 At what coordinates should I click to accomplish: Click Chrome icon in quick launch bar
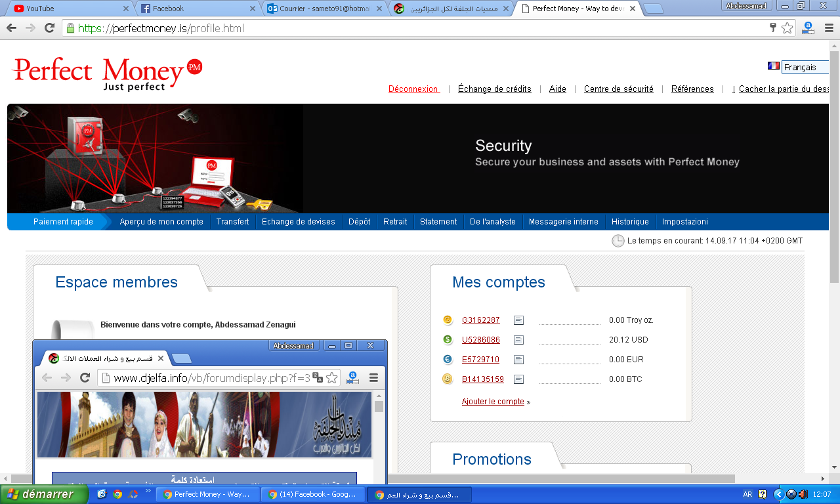(x=117, y=494)
